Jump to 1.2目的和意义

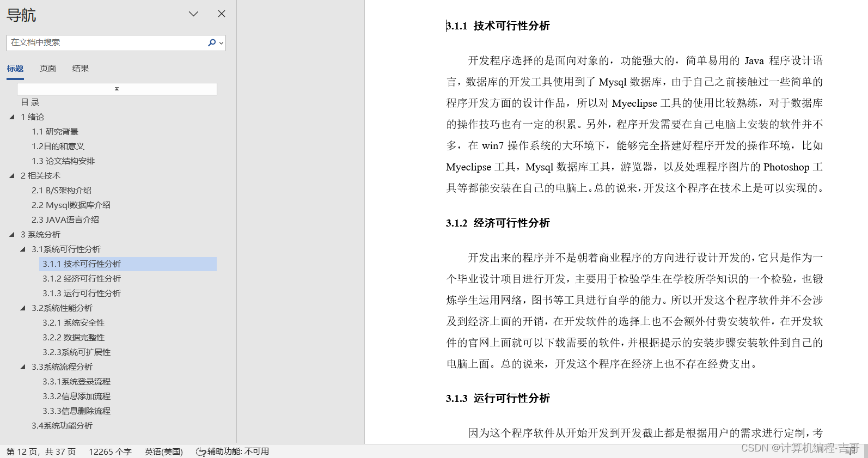click(58, 146)
